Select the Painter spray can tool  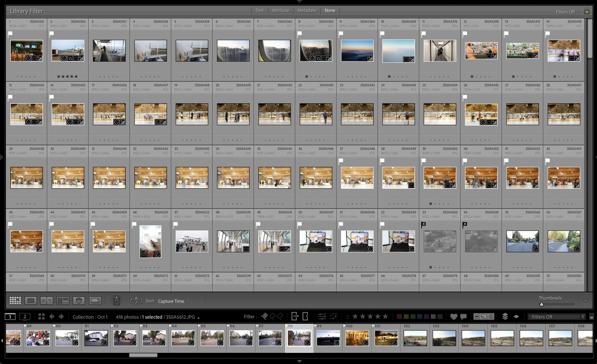(117, 300)
